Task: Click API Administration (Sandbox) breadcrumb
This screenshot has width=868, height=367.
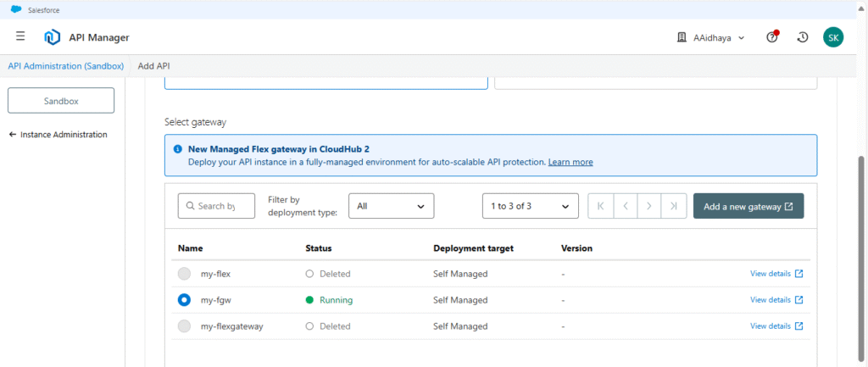Action: (66, 66)
